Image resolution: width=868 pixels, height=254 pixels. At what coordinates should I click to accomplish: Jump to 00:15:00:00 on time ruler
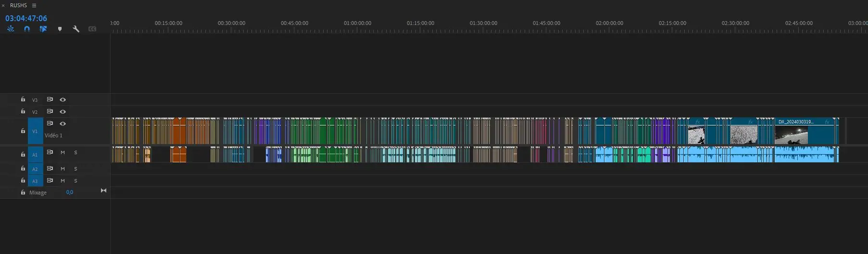(x=168, y=23)
